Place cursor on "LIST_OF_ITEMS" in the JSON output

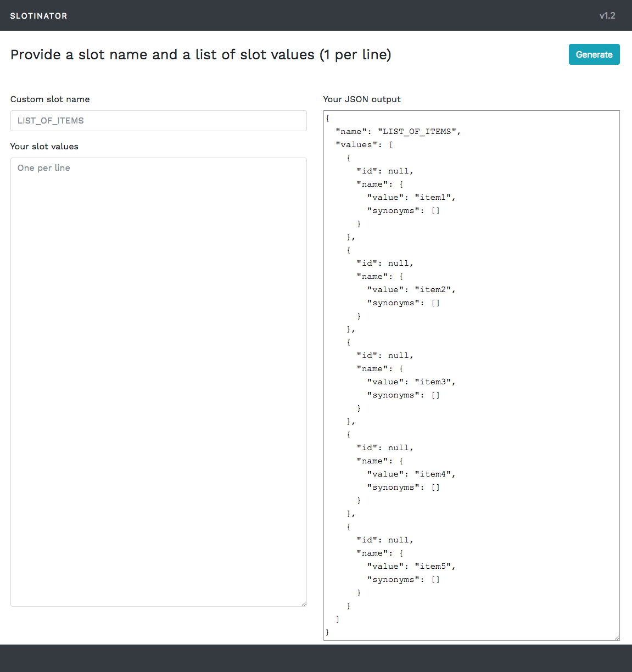tap(417, 132)
